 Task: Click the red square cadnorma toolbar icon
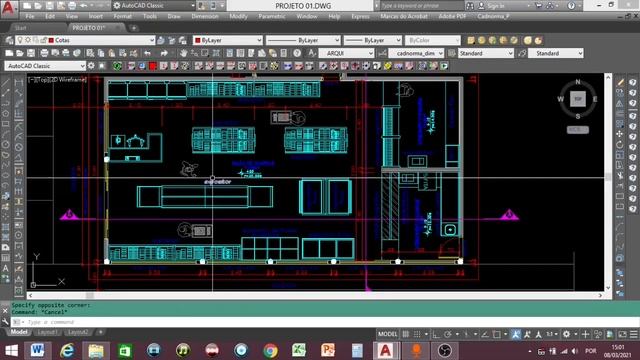[x=153, y=66]
